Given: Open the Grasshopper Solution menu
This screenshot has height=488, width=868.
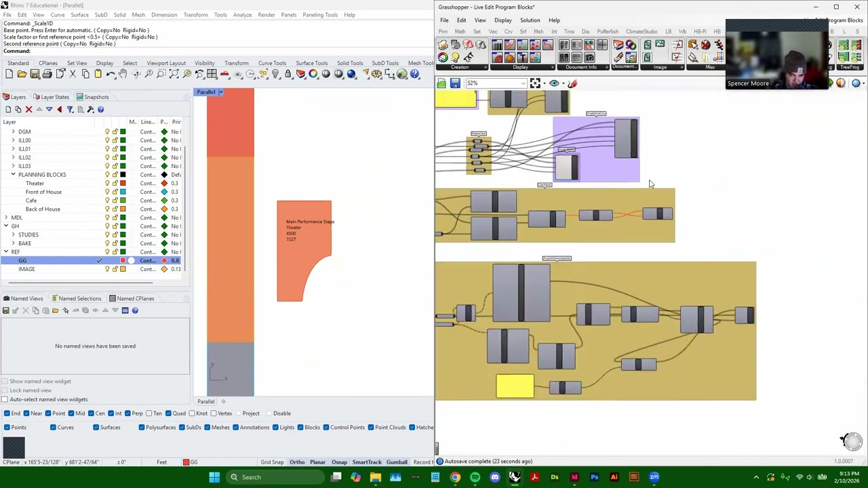Looking at the screenshot, I should point(530,20).
